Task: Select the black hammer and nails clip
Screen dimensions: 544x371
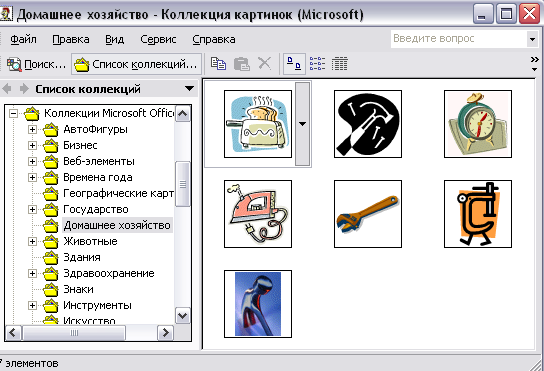Action: 368,124
